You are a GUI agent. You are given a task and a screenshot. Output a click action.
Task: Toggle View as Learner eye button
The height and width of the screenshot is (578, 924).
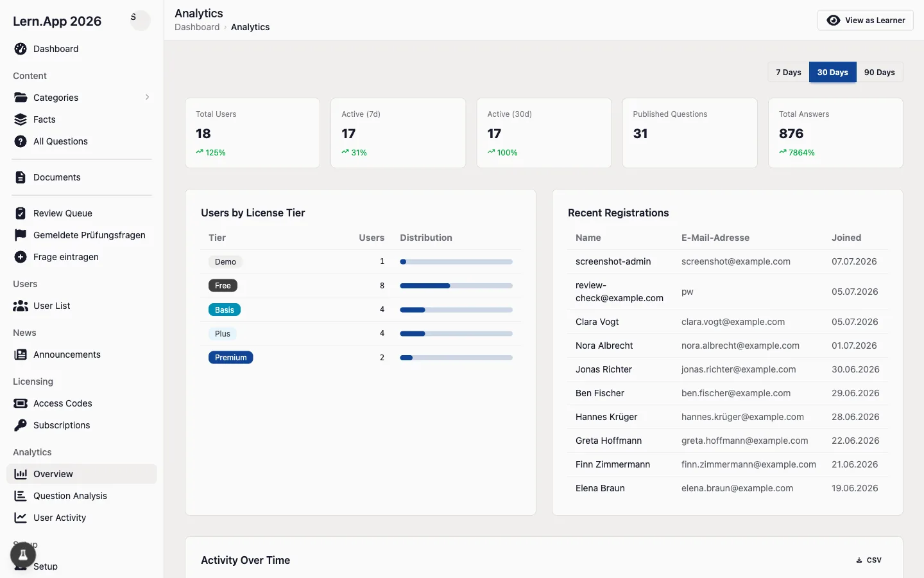866,21
